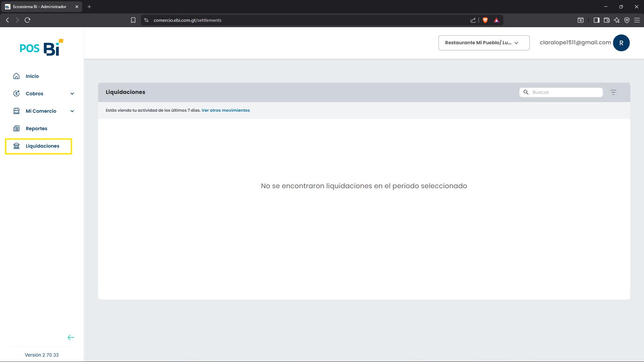Open the Restaurante Mi Pueblo dropdown
The height and width of the screenshot is (362, 644).
click(484, 43)
